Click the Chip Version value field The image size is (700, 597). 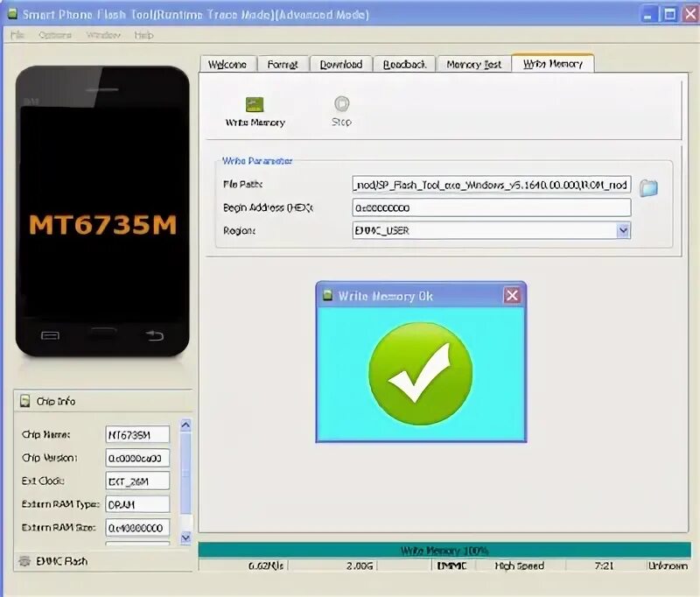click(x=137, y=458)
